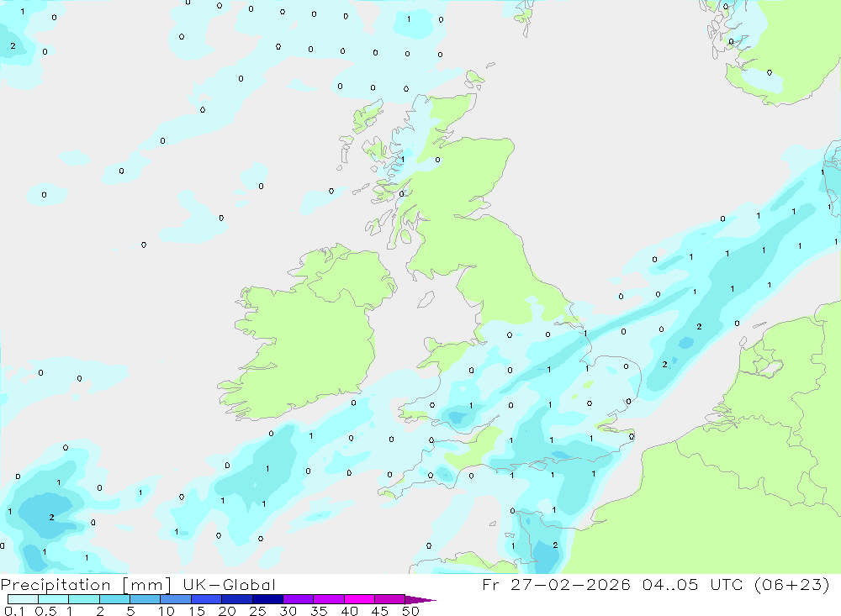Select the 5–10 mm legend swatch

(x=145, y=599)
